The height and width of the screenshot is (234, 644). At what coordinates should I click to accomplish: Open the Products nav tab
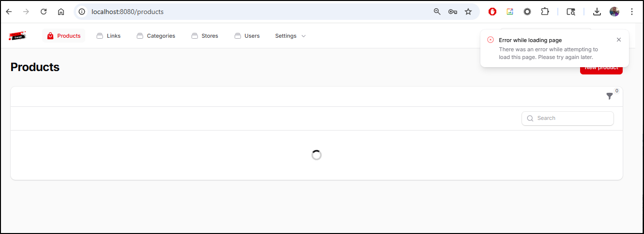64,36
